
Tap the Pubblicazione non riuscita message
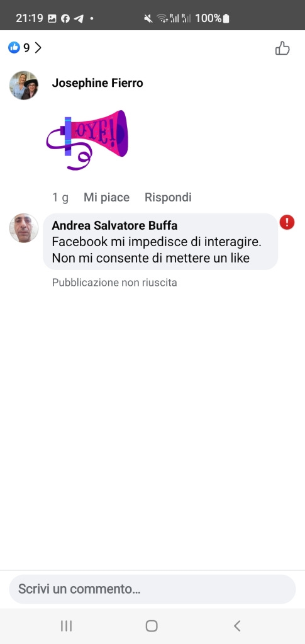(x=114, y=283)
